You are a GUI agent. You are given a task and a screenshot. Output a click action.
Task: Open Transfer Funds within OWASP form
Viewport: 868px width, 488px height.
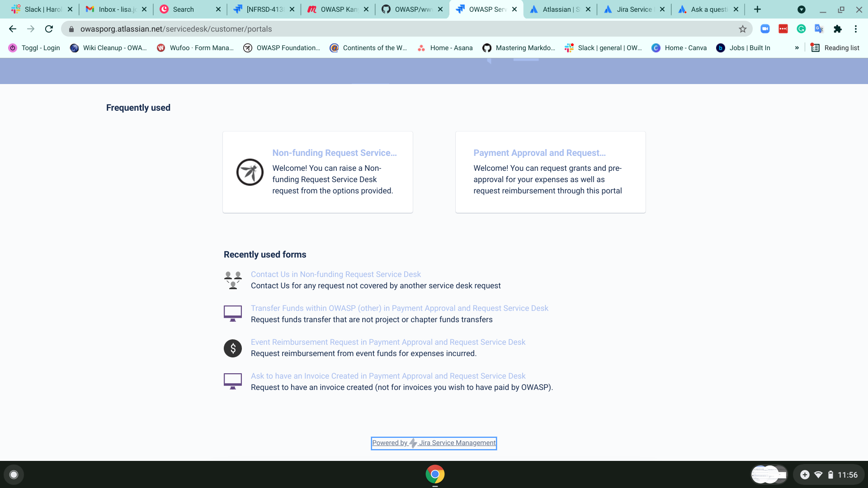pyautogui.click(x=400, y=308)
